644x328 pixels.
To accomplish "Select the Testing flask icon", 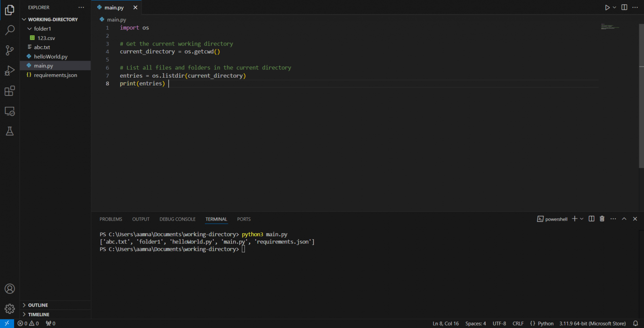I will tap(10, 131).
